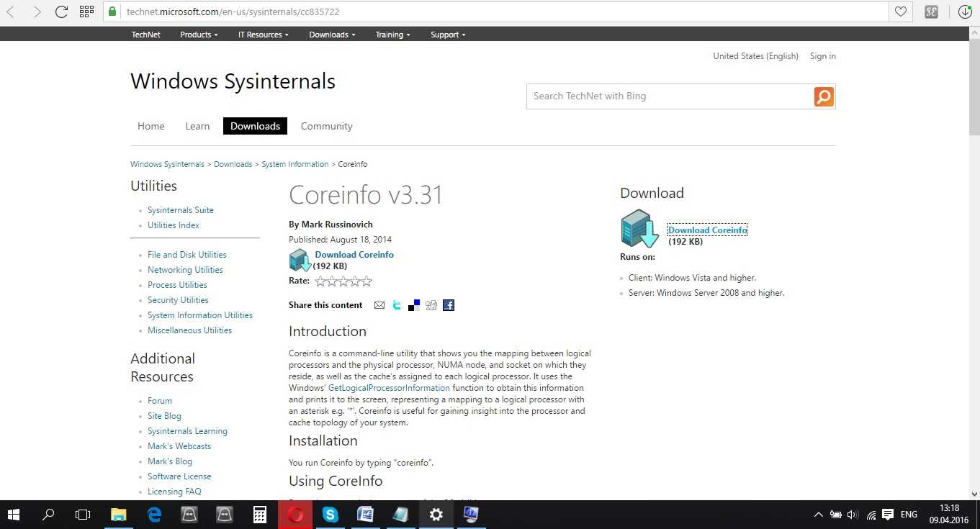Expand the Products dropdown menu

(199, 35)
